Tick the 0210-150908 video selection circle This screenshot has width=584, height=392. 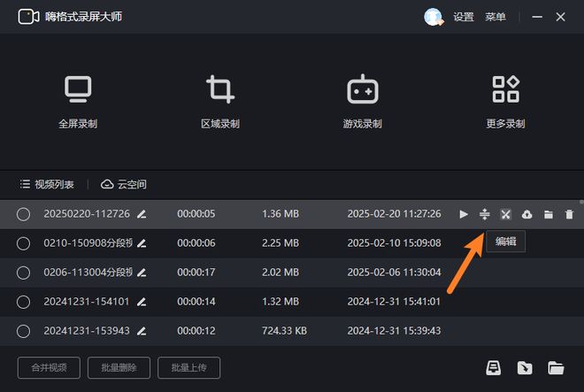pos(24,243)
